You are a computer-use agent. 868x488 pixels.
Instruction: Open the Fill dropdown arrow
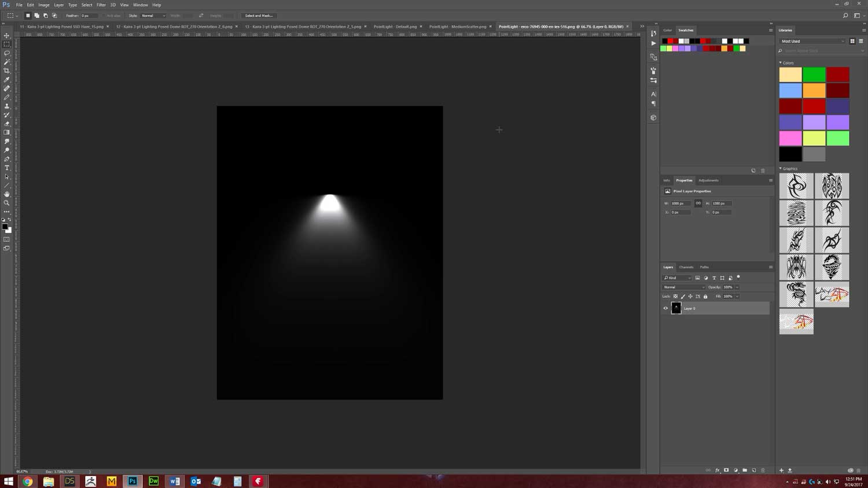737,297
